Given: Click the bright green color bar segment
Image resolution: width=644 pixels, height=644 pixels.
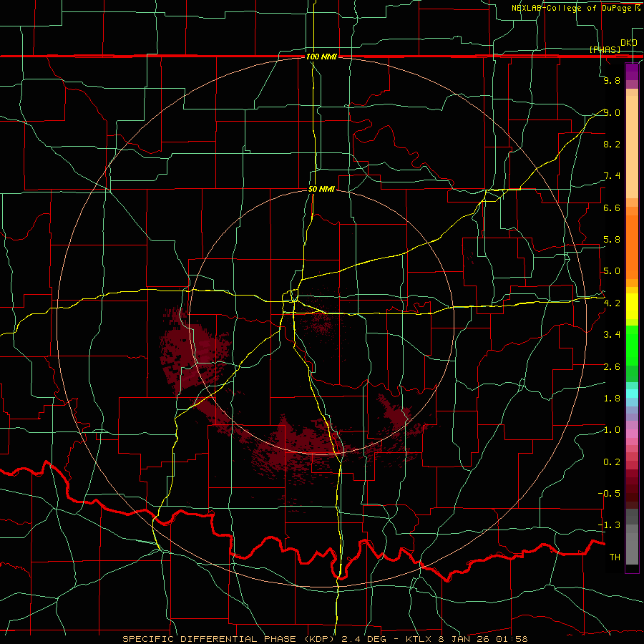Looking at the screenshot, I should pyautogui.click(x=632, y=346).
